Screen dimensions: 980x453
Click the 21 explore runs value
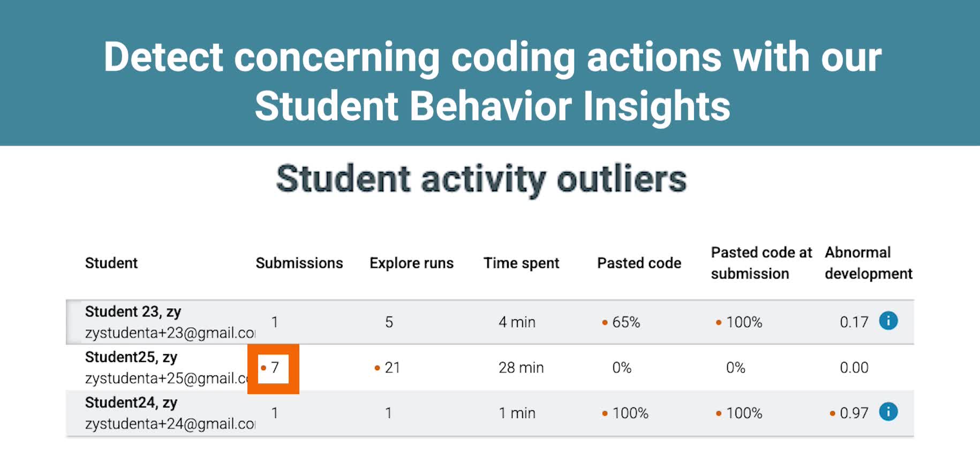pyautogui.click(x=387, y=368)
